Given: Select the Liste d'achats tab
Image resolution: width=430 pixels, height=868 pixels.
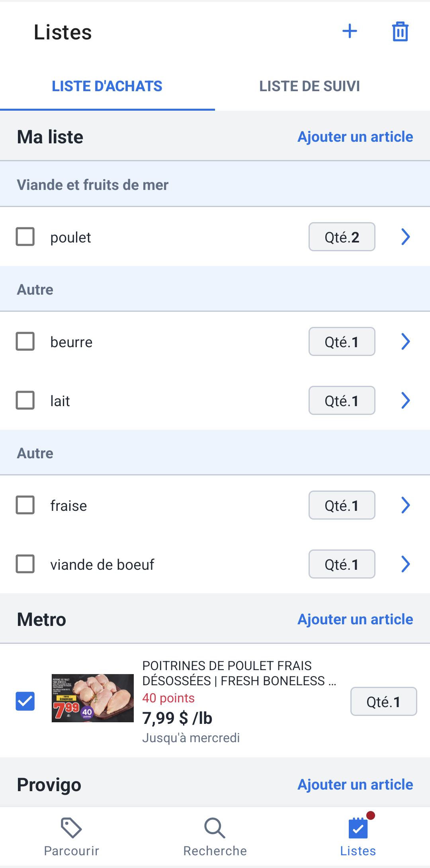Looking at the screenshot, I should [x=107, y=86].
